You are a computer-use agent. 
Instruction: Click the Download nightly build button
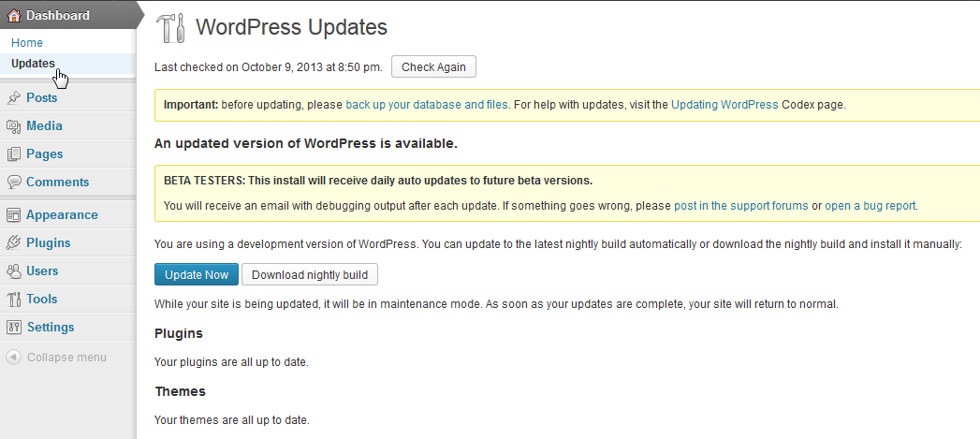310,274
